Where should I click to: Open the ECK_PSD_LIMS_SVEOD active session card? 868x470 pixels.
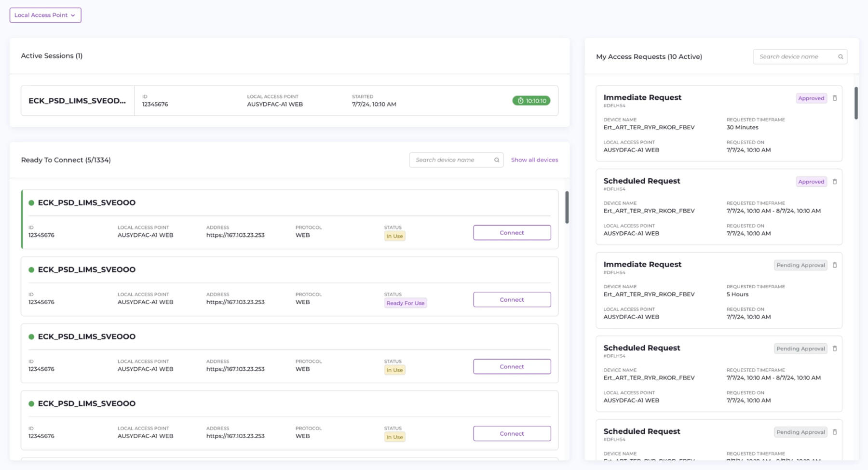click(x=77, y=101)
